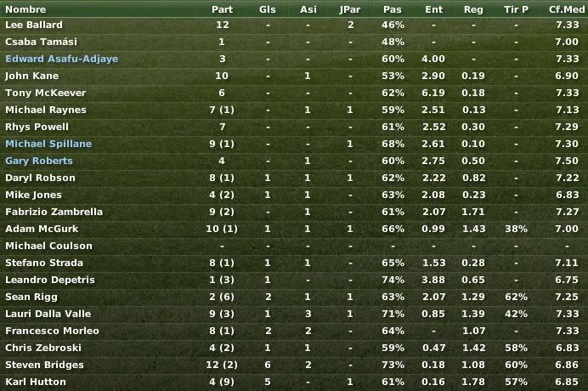
Task: Sort by the Pas percentage column
Action: click(x=393, y=9)
